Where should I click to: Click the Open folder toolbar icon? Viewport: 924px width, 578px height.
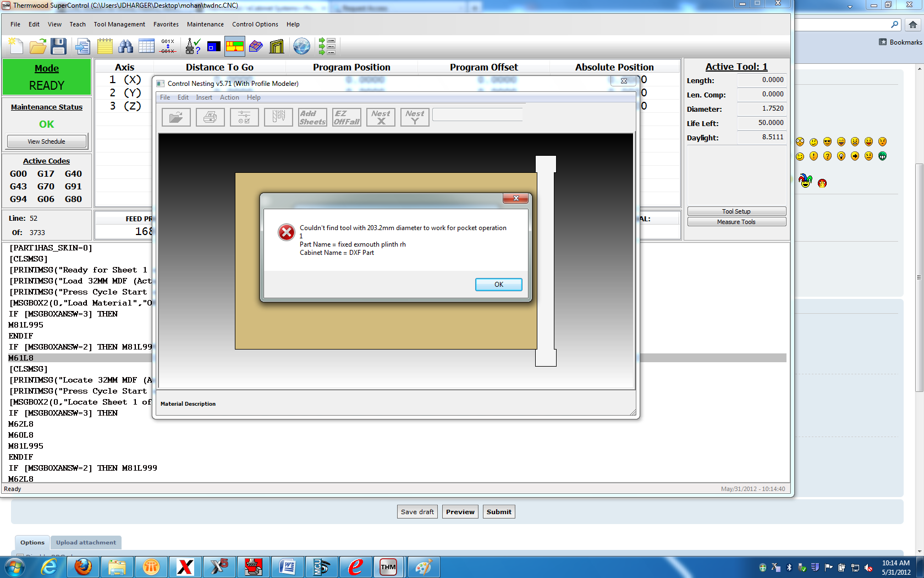coord(37,46)
